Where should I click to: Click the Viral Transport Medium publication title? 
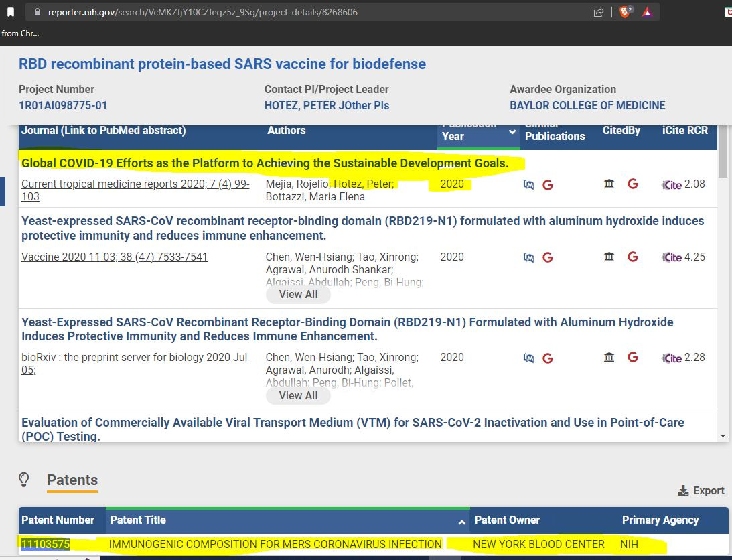[352, 429]
